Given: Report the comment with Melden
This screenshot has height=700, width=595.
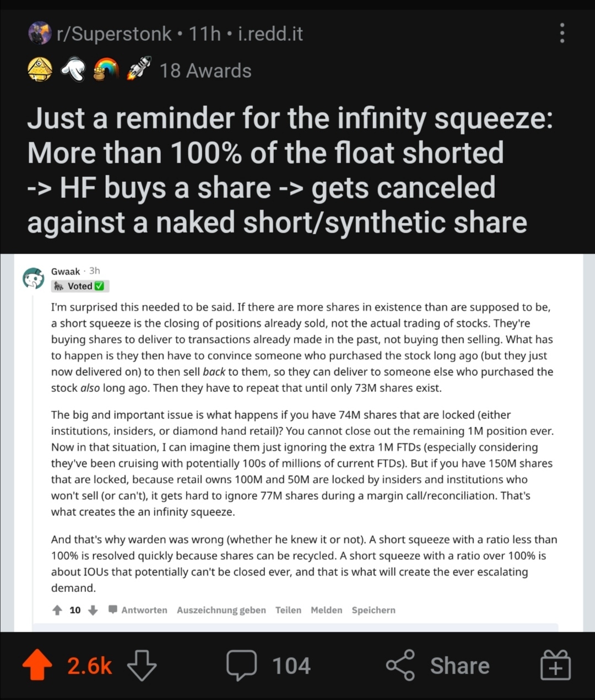Looking at the screenshot, I should click(x=326, y=610).
